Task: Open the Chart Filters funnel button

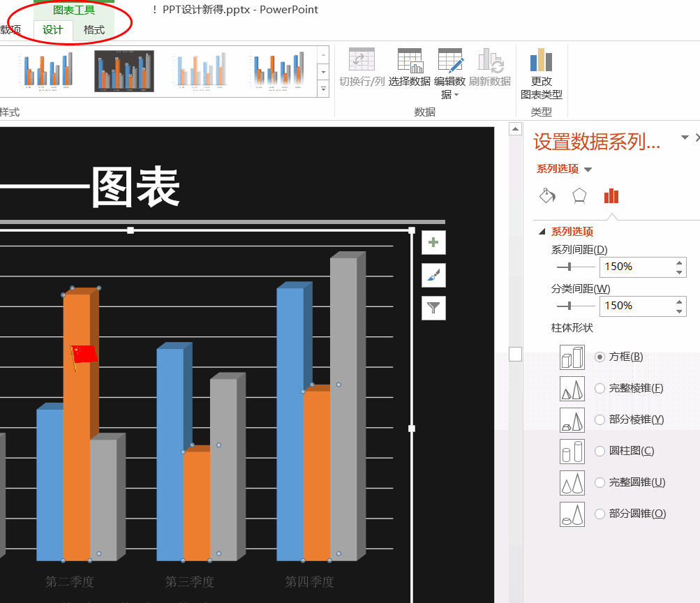Action: (x=433, y=308)
